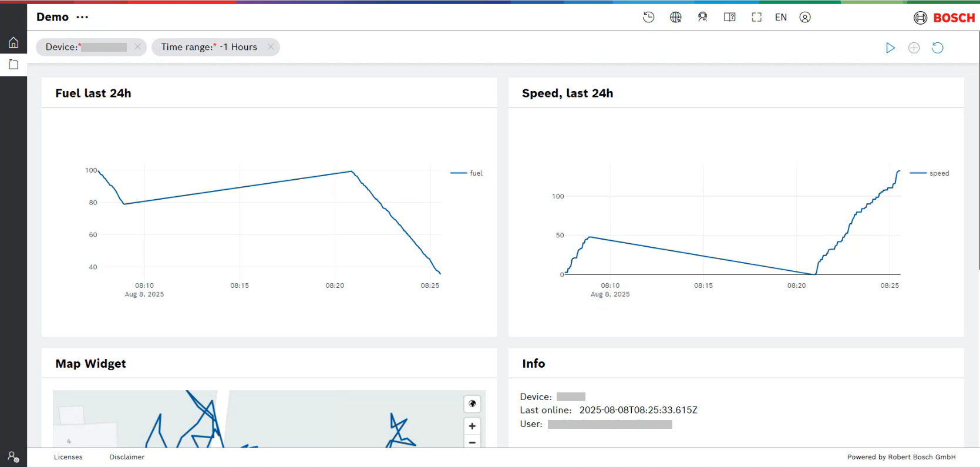The height and width of the screenshot is (467, 980).
Task: Open the EN language selector
Action: click(x=780, y=17)
